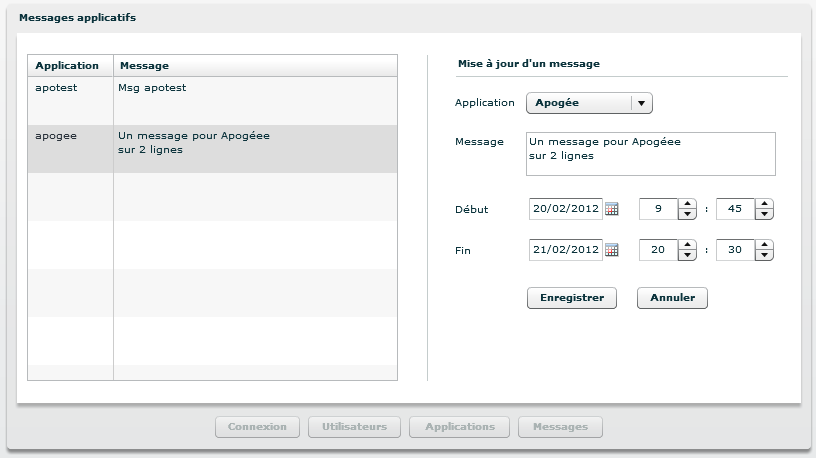Increase the Fin hour value
This screenshot has height=458, width=816.
point(687,245)
